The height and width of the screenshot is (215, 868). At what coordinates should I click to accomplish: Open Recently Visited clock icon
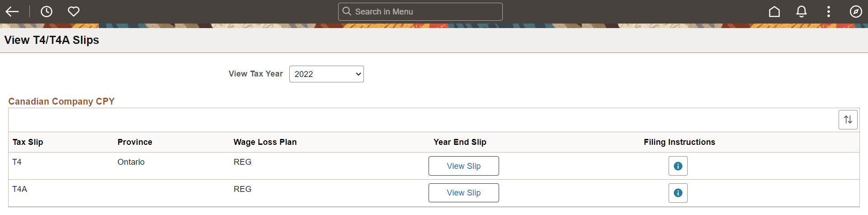coord(47,11)
